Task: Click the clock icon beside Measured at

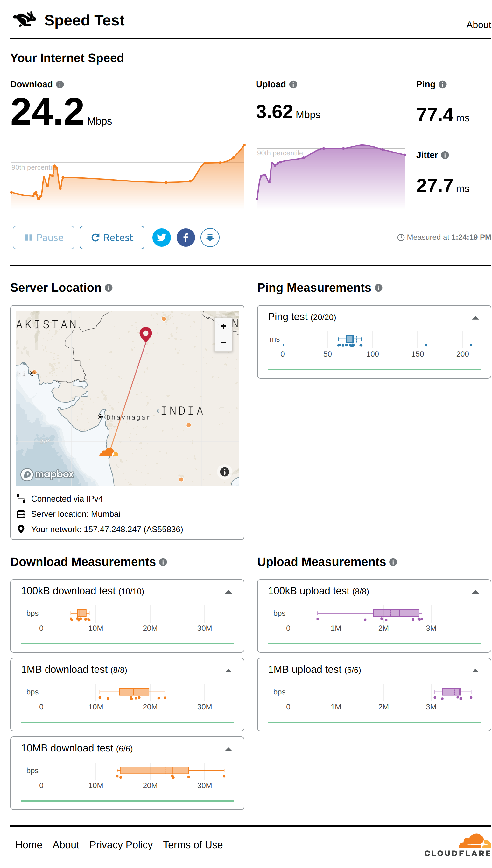Action: 401,238
